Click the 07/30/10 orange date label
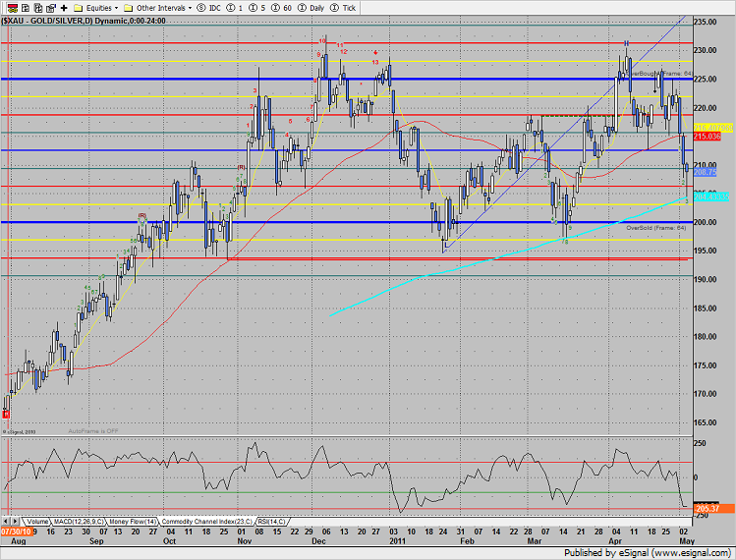 (x=17, y=532)
